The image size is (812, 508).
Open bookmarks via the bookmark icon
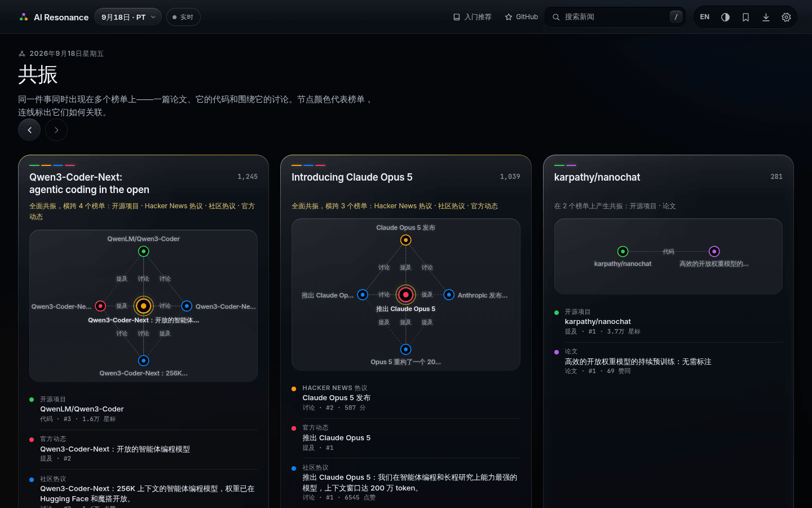pos(745,17)
